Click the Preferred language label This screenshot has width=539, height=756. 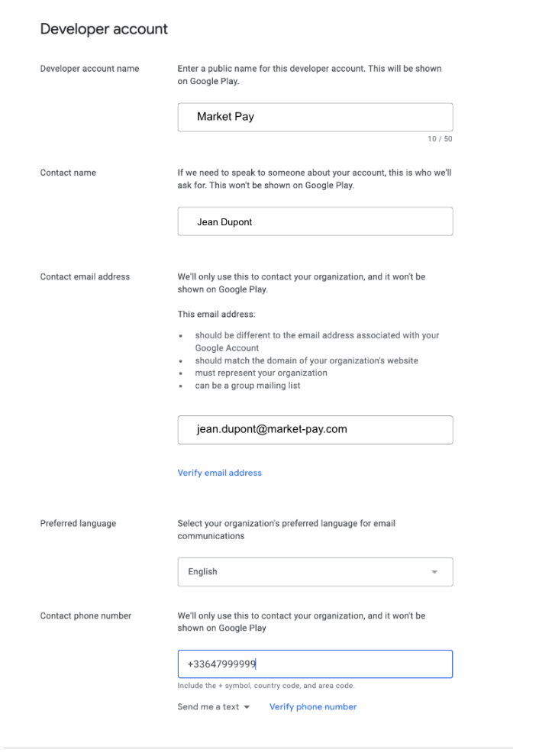[x=78, y=524]
